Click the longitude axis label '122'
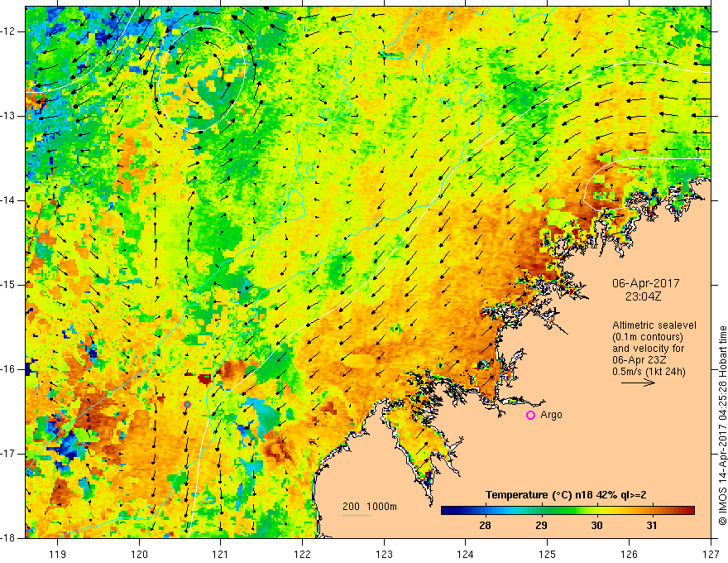 [x=302, y=554]
